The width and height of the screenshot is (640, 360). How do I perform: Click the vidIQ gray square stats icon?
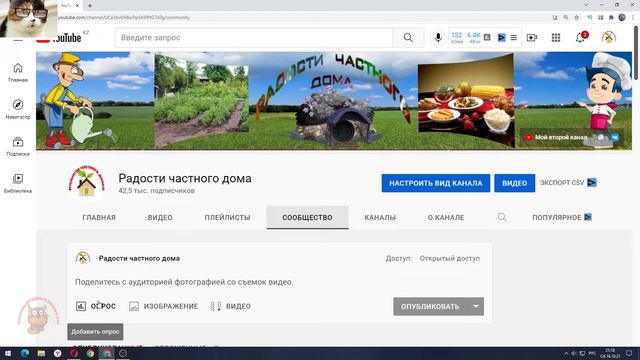click(x=487, y=38)
